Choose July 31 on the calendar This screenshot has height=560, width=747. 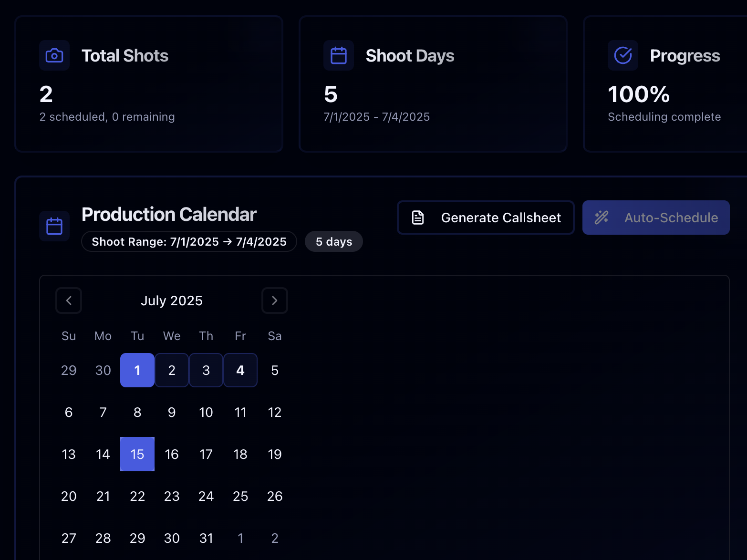point(206,538)
